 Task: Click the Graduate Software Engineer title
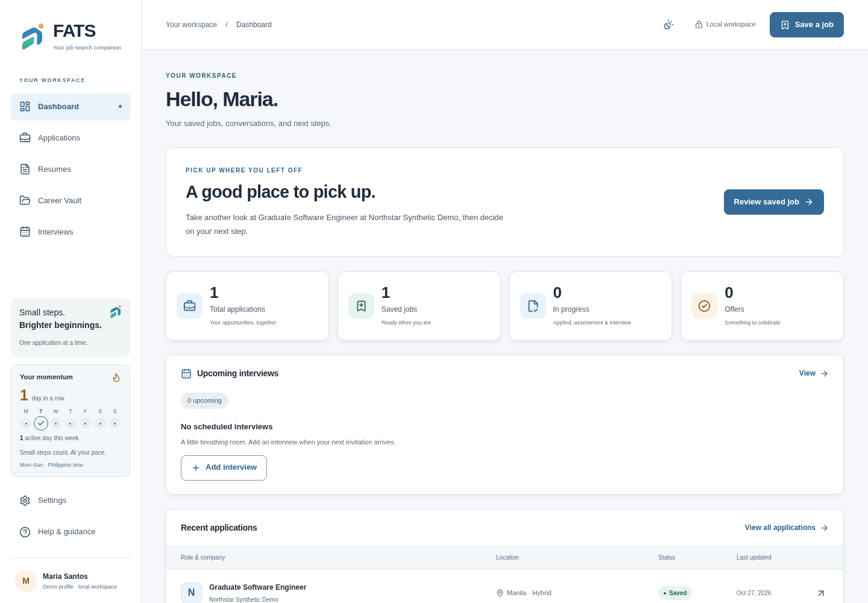click(257, 587)
